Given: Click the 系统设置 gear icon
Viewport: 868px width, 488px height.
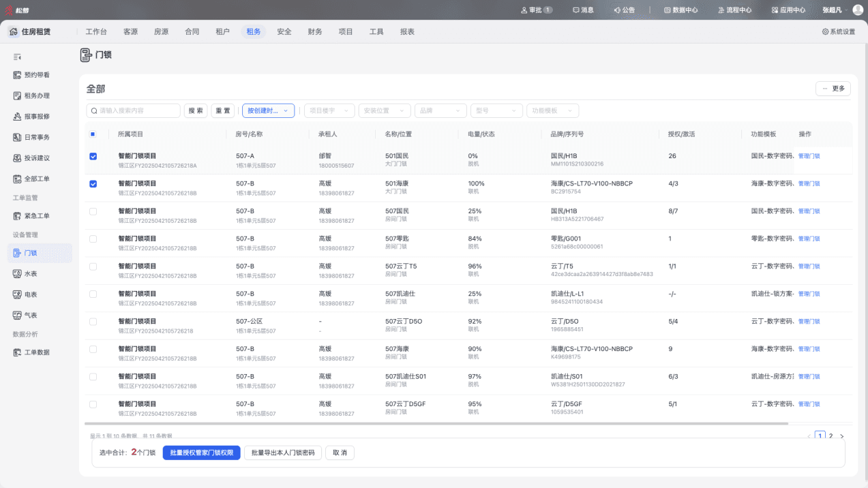Looking at the screenshot, I should click(x=825, y=32).
